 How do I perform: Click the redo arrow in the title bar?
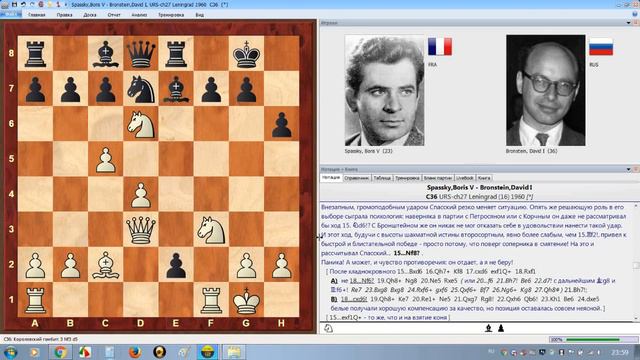point(32,4)
